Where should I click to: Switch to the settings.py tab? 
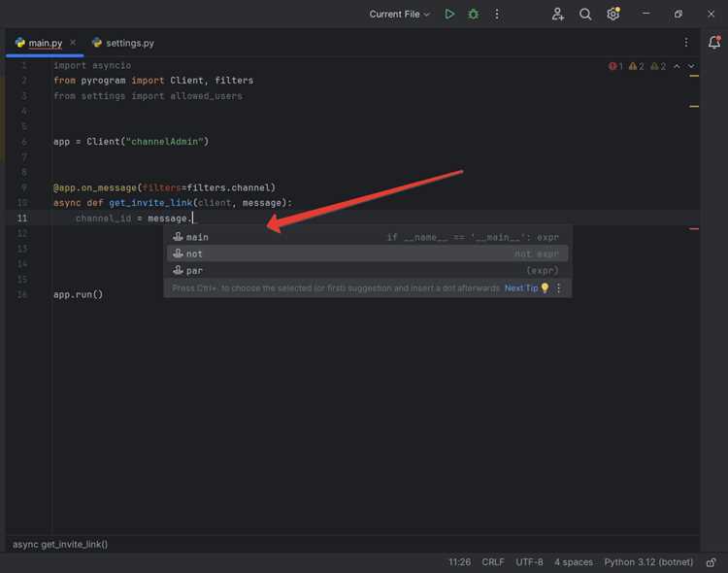(123, 43)
